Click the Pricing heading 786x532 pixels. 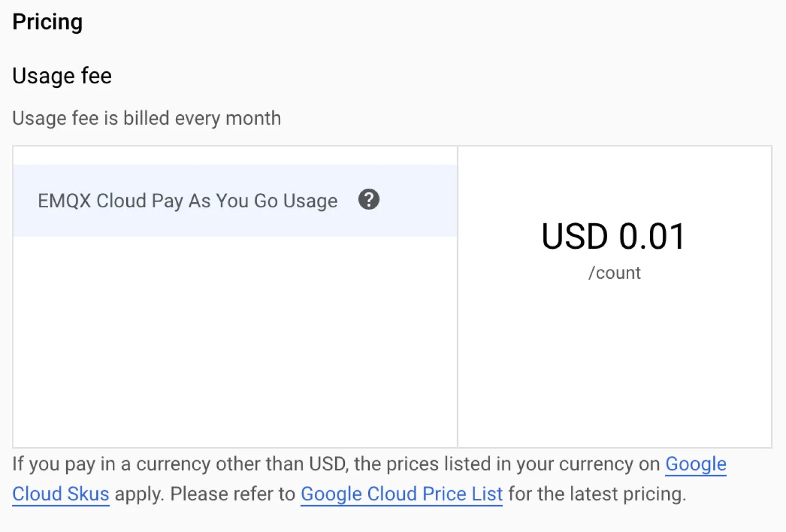tap(48, 22)
